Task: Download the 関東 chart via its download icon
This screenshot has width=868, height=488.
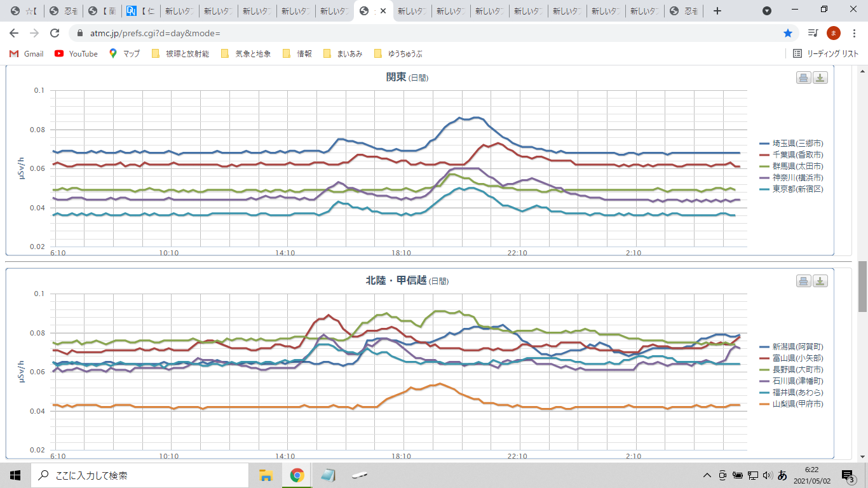Action: 820,78
